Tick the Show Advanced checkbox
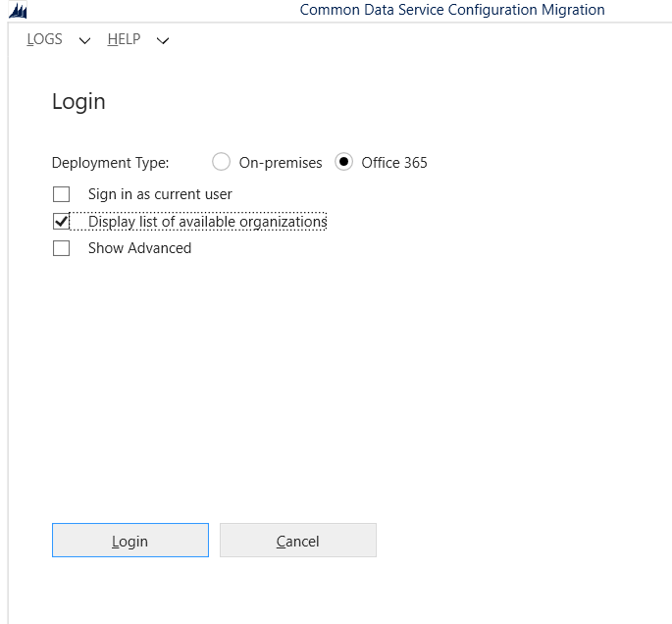Screen dimensions: 672x624 click(62, 248)
